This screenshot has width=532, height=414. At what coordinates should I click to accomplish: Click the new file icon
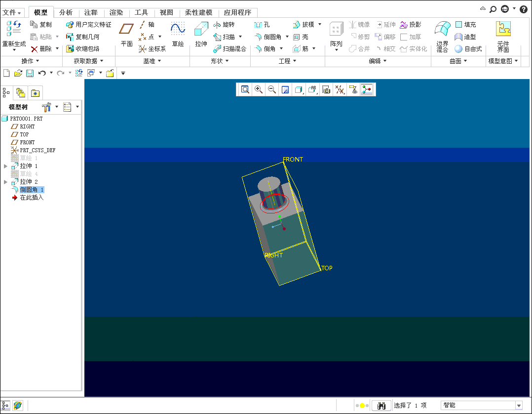click(x=6, y=73)
